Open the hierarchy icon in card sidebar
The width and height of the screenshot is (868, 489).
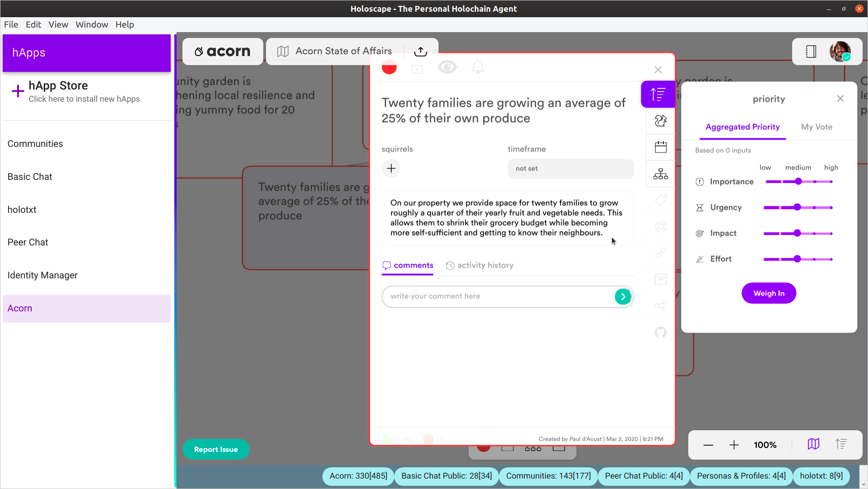point(661,174)
